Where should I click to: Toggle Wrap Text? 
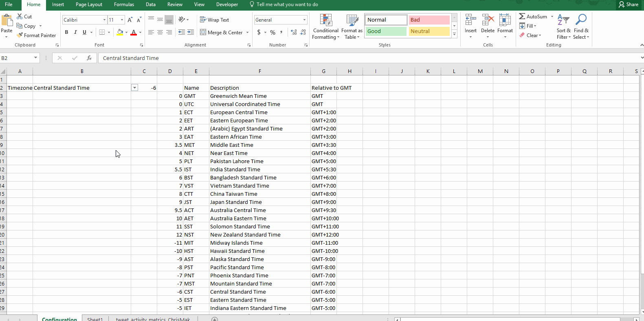pyautogui.click(x=214, y=20)
